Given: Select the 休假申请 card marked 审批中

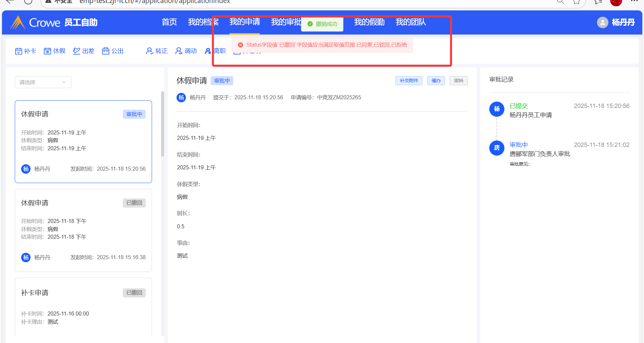Looking at the screenshot, I should pos(83,141).
